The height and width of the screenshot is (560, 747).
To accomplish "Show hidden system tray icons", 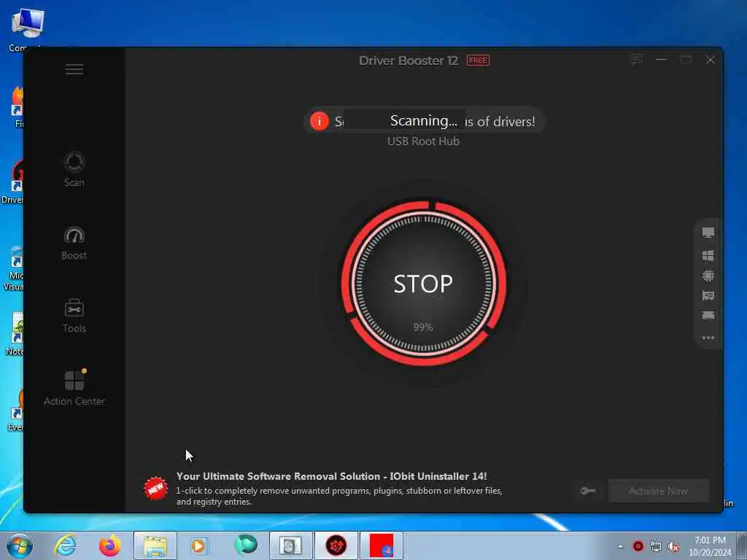I will coord(620,546).
